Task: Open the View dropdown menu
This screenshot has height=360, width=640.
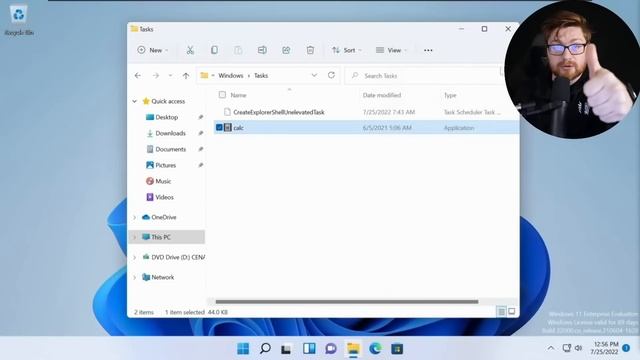Action: 391,50
